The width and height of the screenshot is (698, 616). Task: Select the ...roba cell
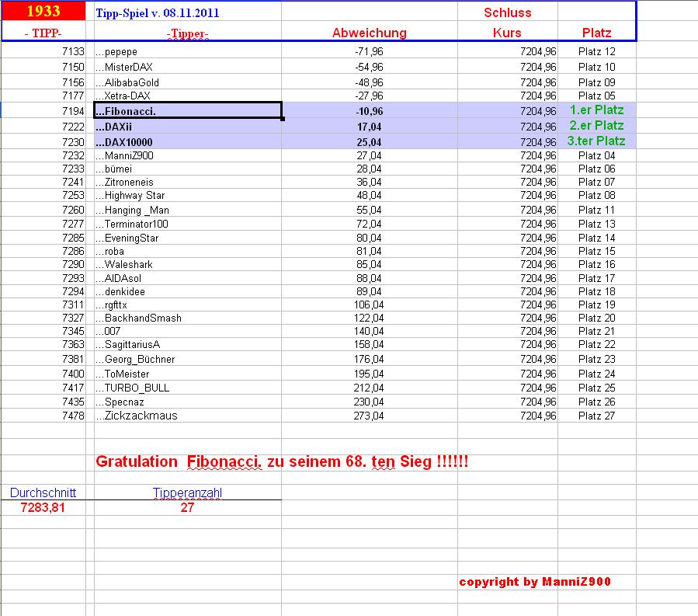click(187, 251)
